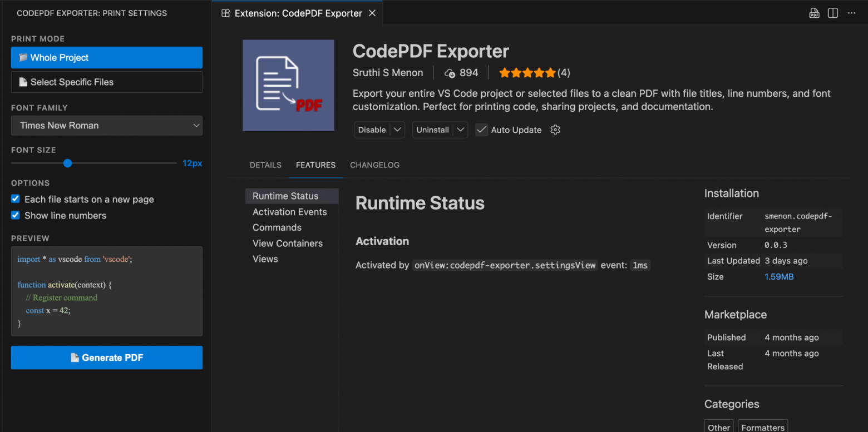Switch to the Features tab
This screenshot has height=432, width=868.
coord(315,165)
